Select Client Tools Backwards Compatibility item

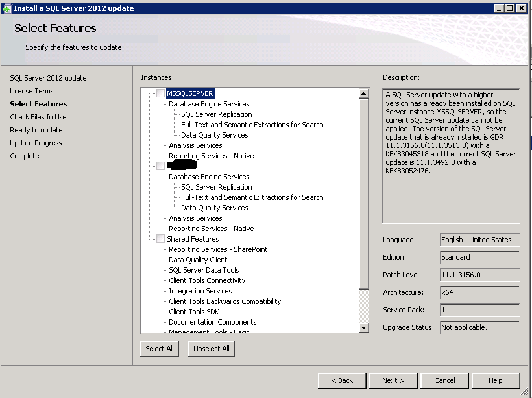pos(225,301)
